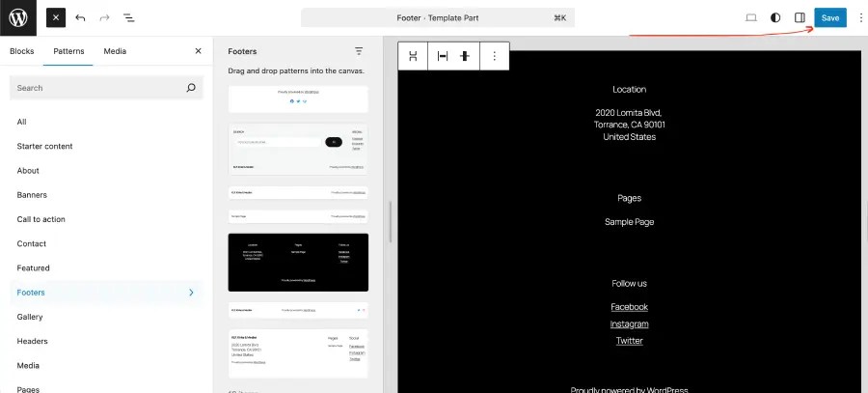Click the redo arrow icon
Image resolution: width=868 pixels, height=393 pixels.
(104, 17)
